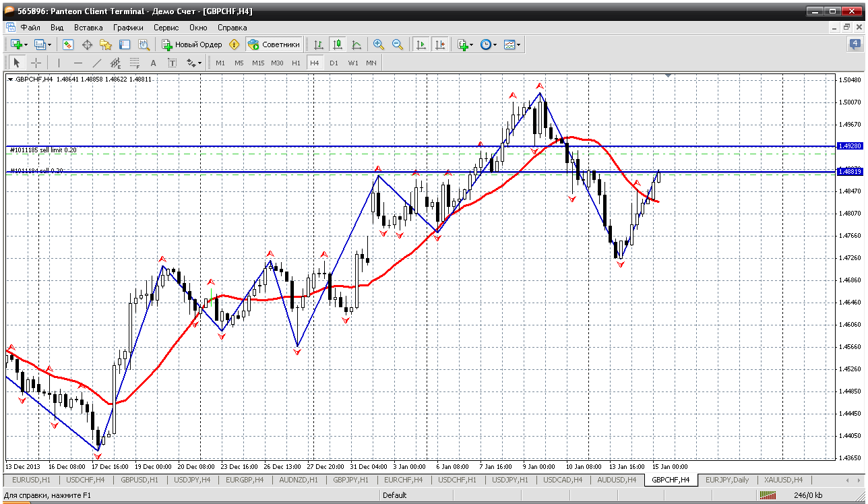Expand the new chart dropdown arrow
Screen dimensions: 868x504
(26, 45)
